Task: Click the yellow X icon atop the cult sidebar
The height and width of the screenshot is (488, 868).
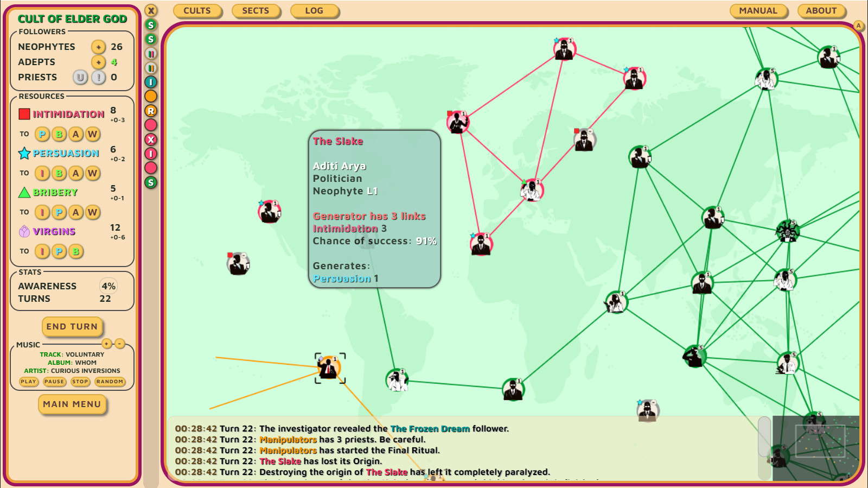Action: [x=151, y=10]
